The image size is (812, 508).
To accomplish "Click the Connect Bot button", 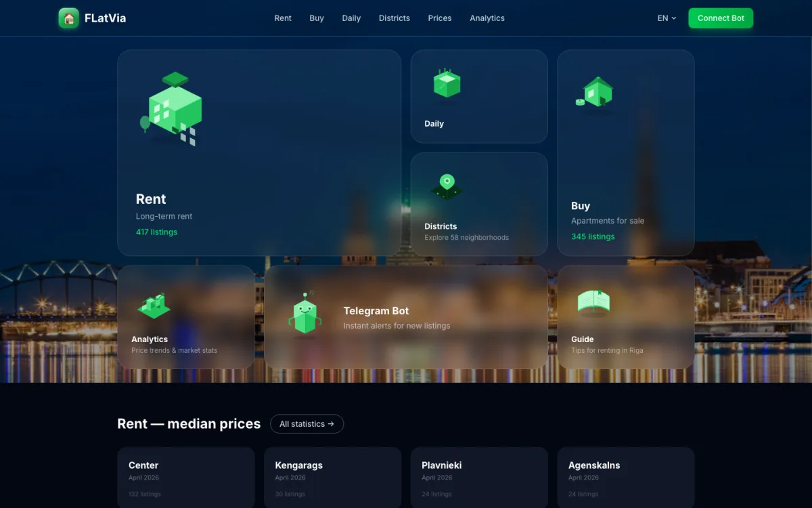I will point(721,18).
